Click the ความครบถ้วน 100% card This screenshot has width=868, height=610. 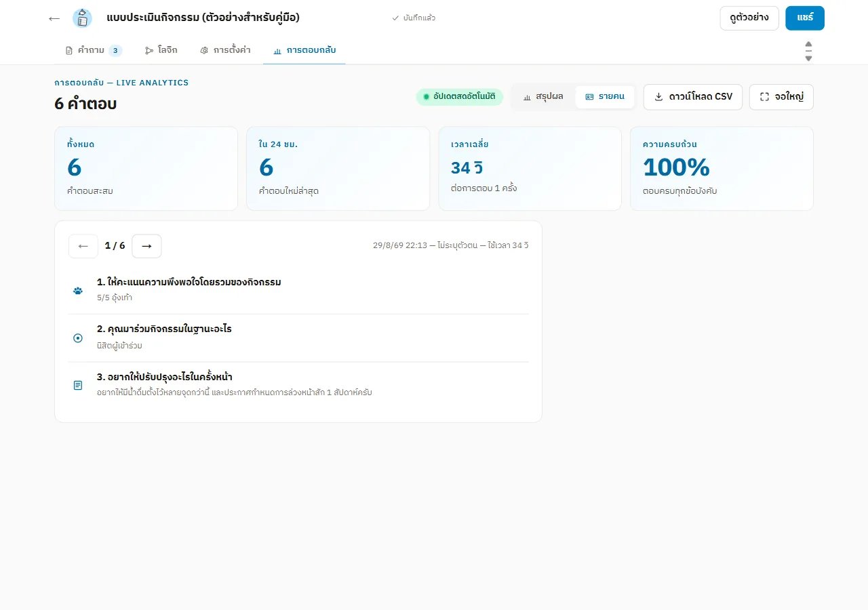tap(722, 169)
